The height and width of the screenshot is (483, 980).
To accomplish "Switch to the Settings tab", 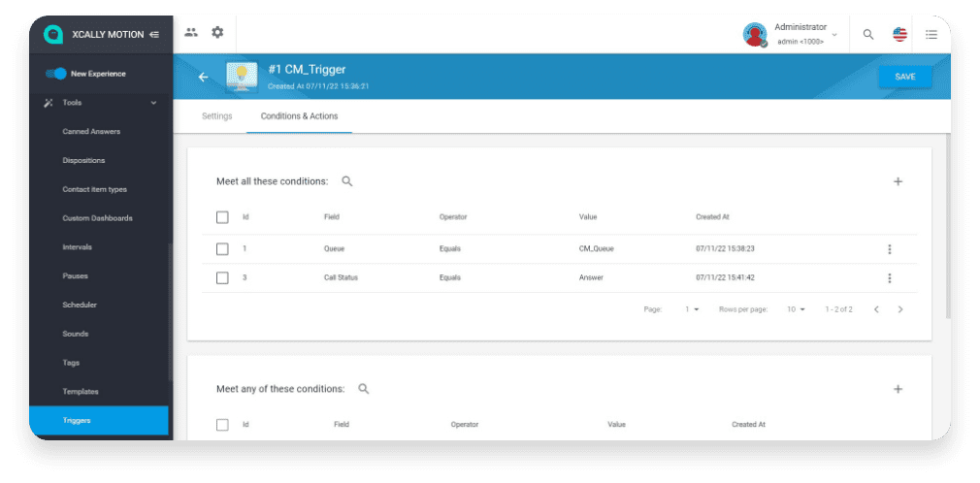I will point(217,116).
